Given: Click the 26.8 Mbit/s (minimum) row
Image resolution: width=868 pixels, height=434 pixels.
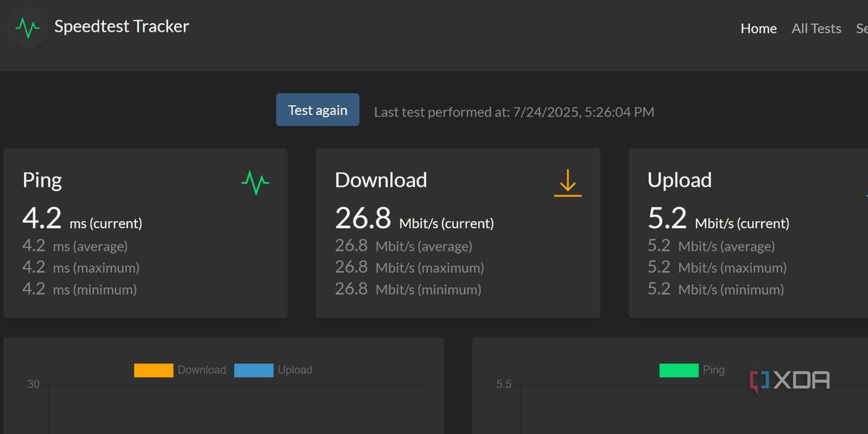Looking at the screenshot, I should 408,289.
